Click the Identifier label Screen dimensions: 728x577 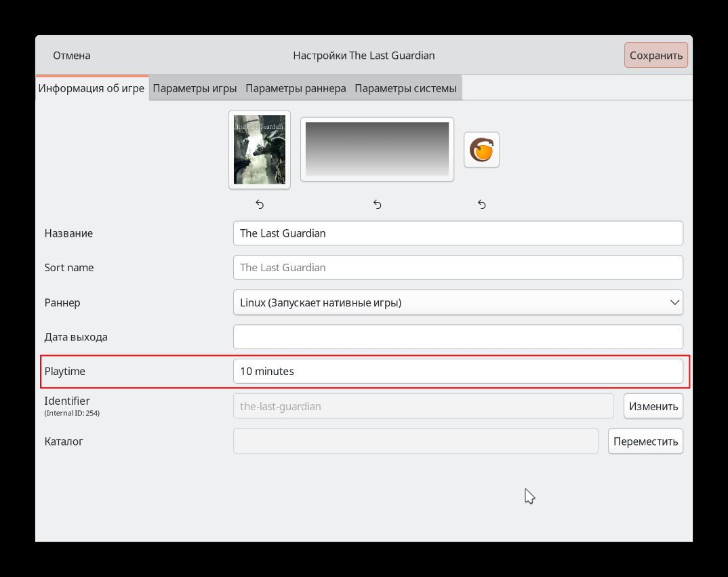(67, 401)
